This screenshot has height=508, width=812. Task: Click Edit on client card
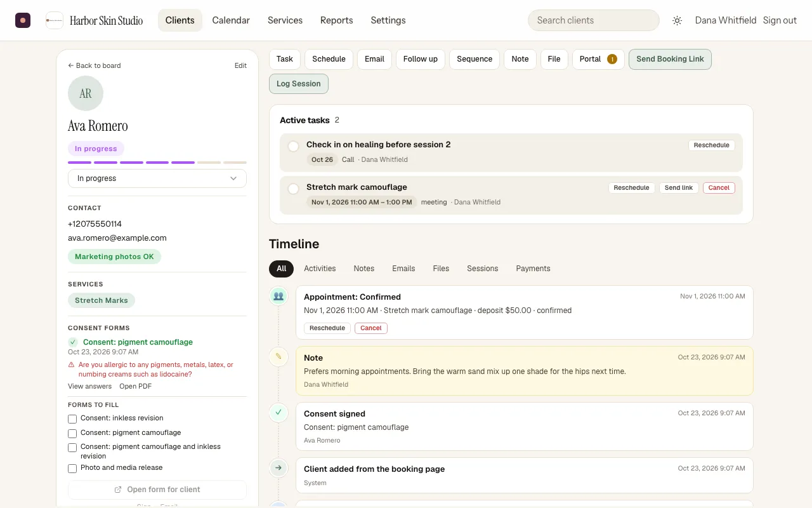[240, 65]
